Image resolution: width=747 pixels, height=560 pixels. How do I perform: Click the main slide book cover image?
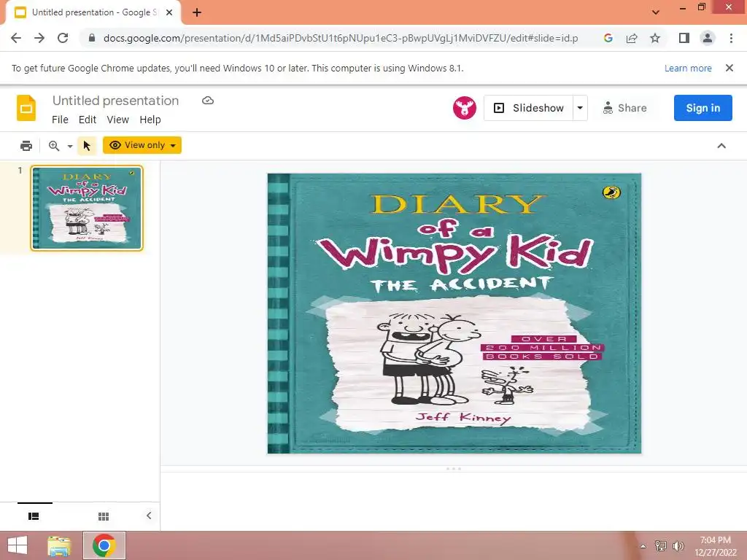click(454, 314)
